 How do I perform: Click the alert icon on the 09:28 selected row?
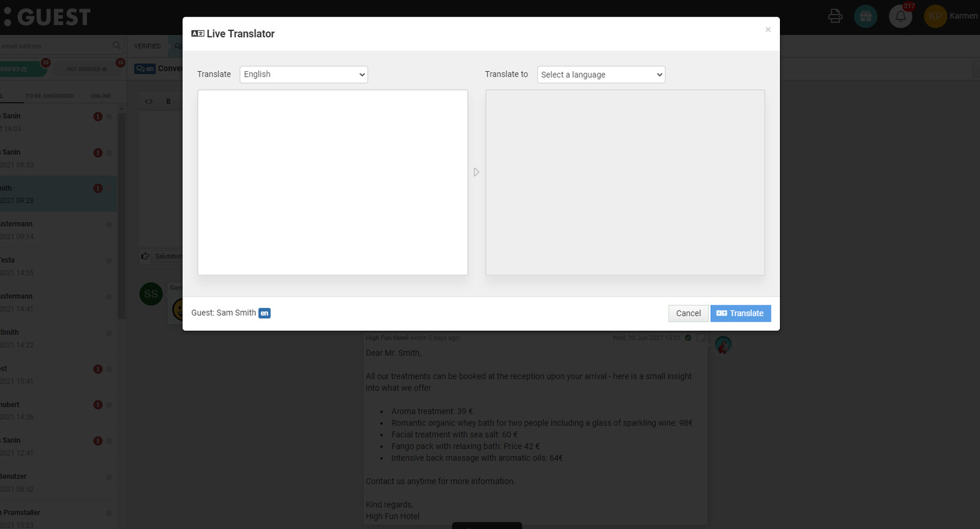click(98, 189)
